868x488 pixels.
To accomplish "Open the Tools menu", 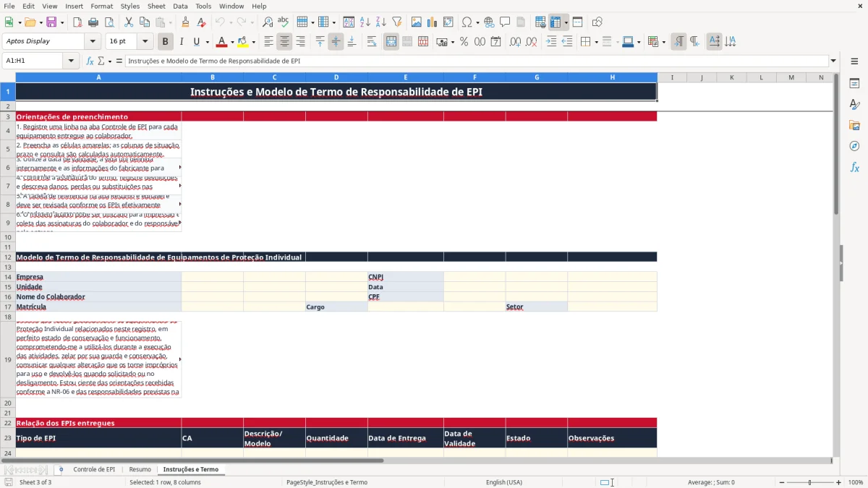I will (203, 6).
